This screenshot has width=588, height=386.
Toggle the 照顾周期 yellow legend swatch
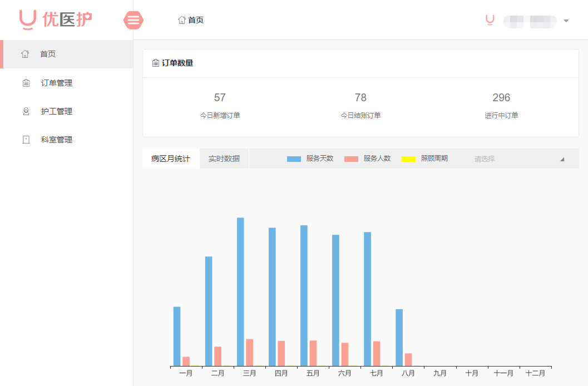(x=409, y=159)
